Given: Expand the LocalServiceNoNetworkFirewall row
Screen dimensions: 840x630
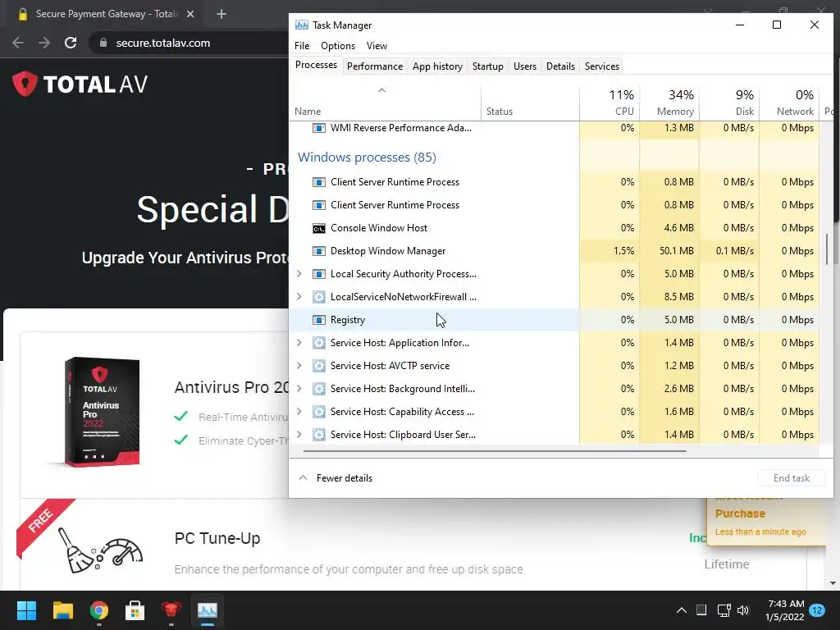Looking at the screenshot, I should [299, 297].
